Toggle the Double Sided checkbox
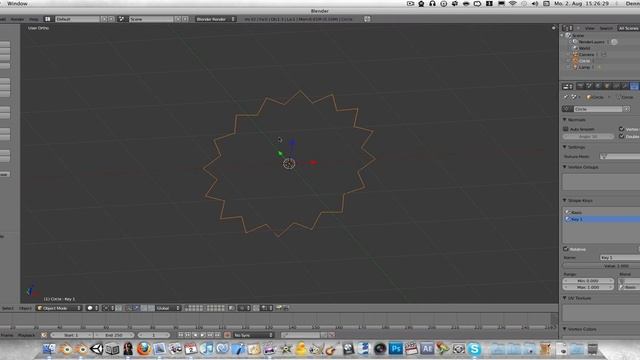This screenshot has width=640, height=360. point(622,136)
